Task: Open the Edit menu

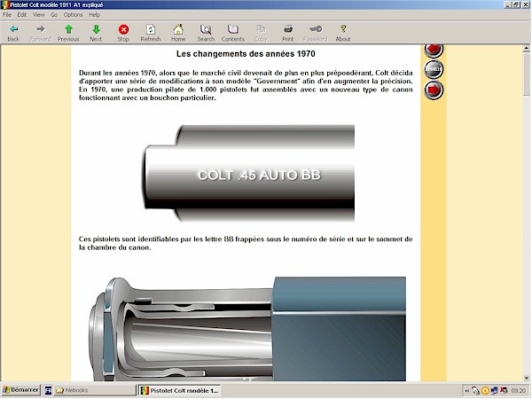Action: pyautogui.click(x=21, y=14)
